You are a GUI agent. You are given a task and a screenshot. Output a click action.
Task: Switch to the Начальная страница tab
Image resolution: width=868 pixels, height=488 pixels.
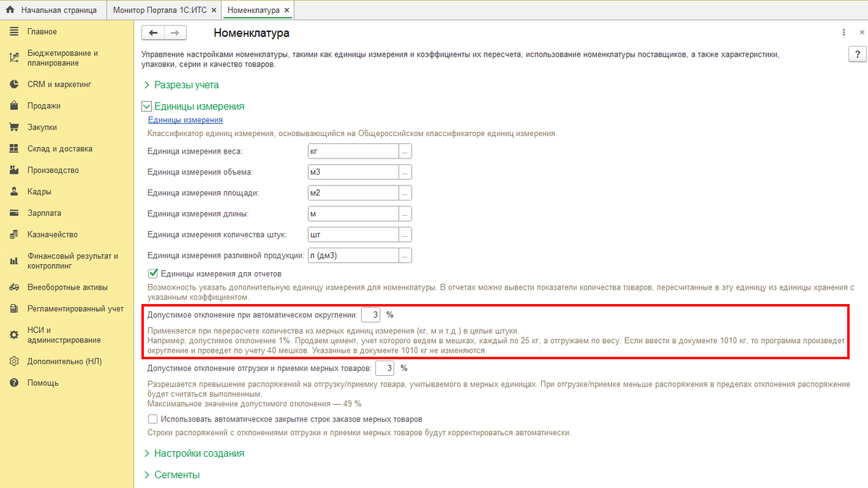(x=53, y=10)
